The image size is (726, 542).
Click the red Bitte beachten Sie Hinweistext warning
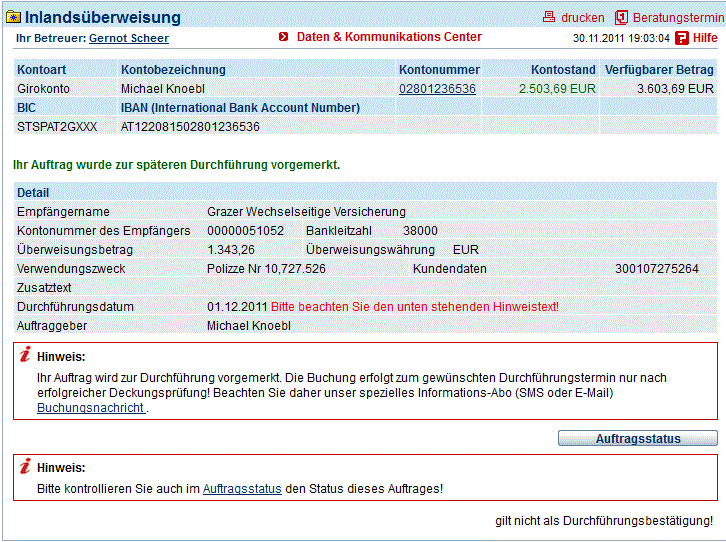coord(415,306)
